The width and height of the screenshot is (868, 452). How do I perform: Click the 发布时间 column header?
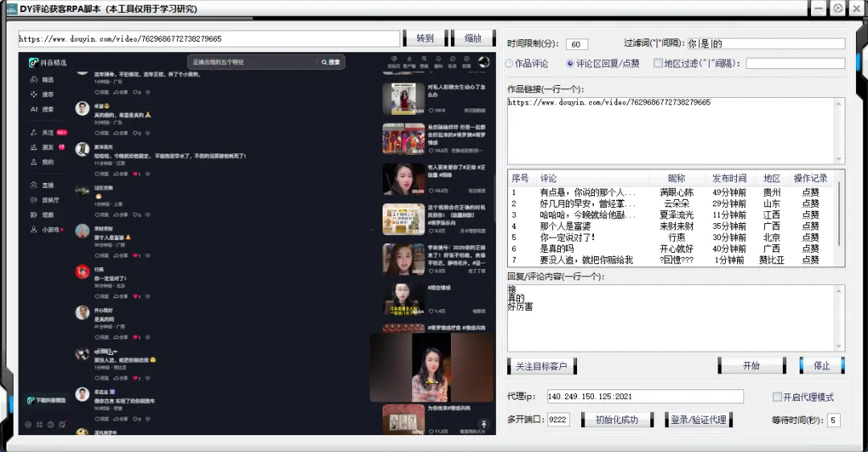729,178
